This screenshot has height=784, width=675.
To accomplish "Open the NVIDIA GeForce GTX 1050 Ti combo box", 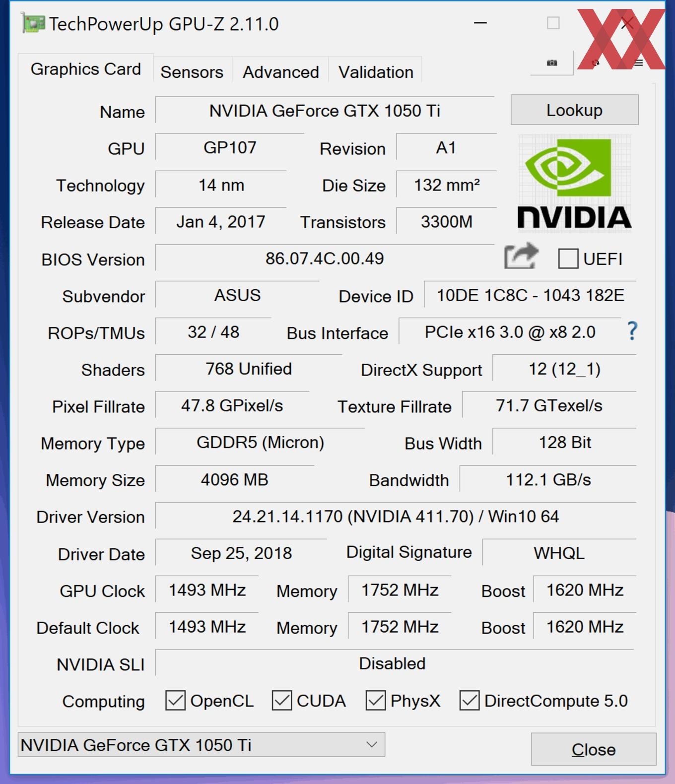I will point(202,744).
